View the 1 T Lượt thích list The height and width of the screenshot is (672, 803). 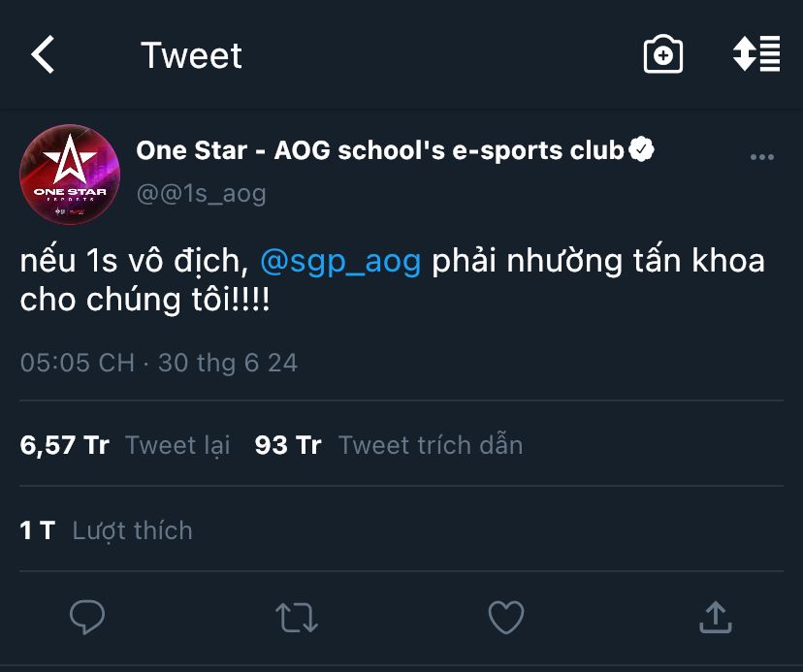[106, 530]
